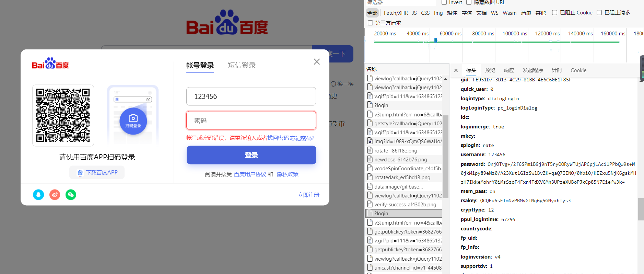The width and height of the screenshot is (644, 274).
Task: Click the 名称 column header
Action: coord(407,69)
